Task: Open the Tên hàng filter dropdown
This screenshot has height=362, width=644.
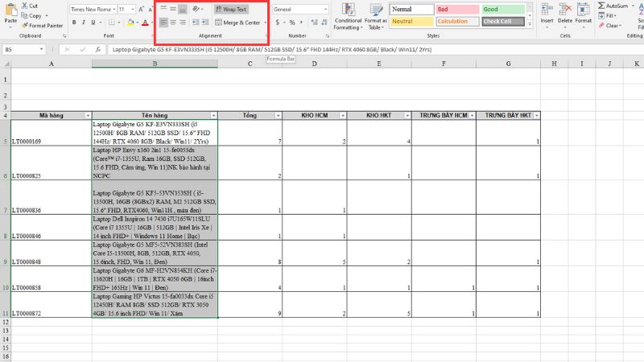Action: tap(213, 116)
